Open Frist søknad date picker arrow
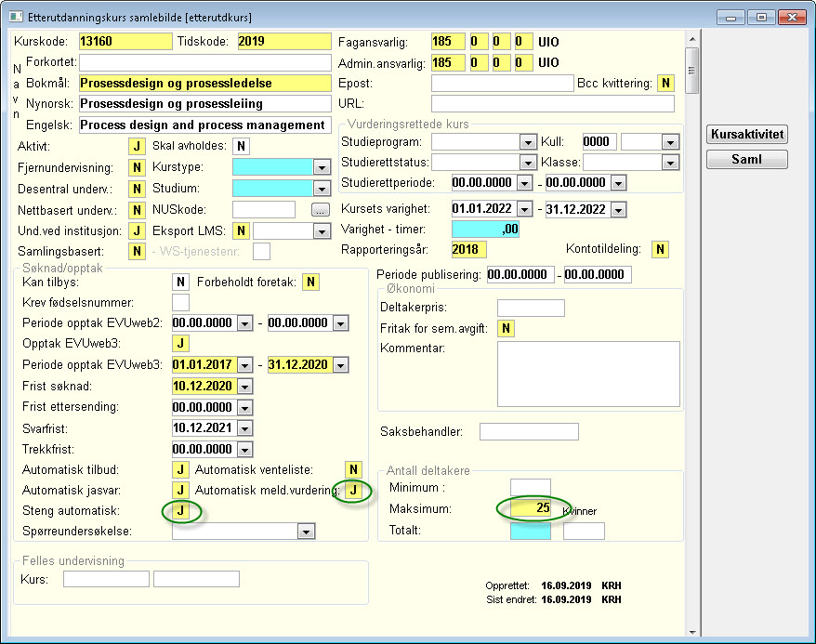816x644 pixels. pos(244,386)
